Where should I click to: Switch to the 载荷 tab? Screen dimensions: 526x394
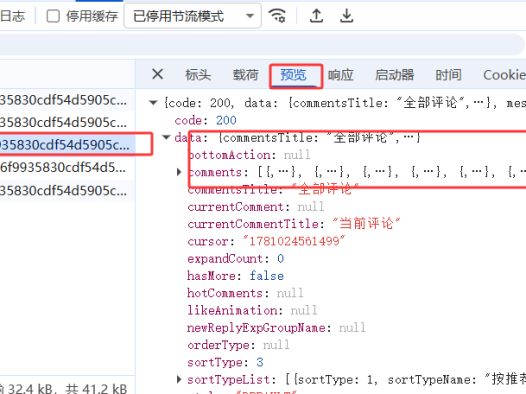point(246,74)
